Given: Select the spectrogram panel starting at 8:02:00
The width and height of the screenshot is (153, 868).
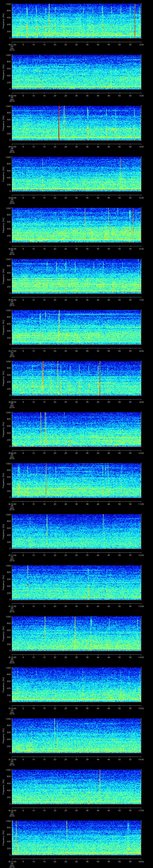Looking at the screenshot, I should click(77, 72).
